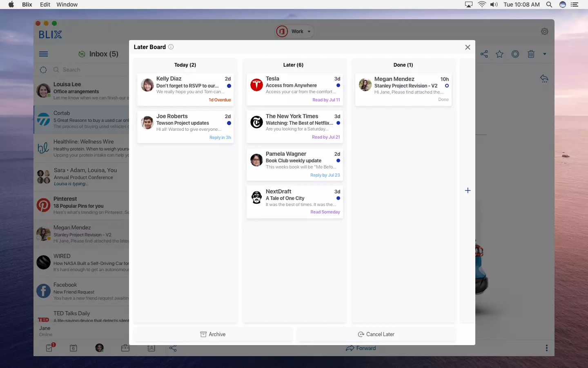Click 'Reply by Jul 23' label

pyautogui.click(x=325, y=175)
